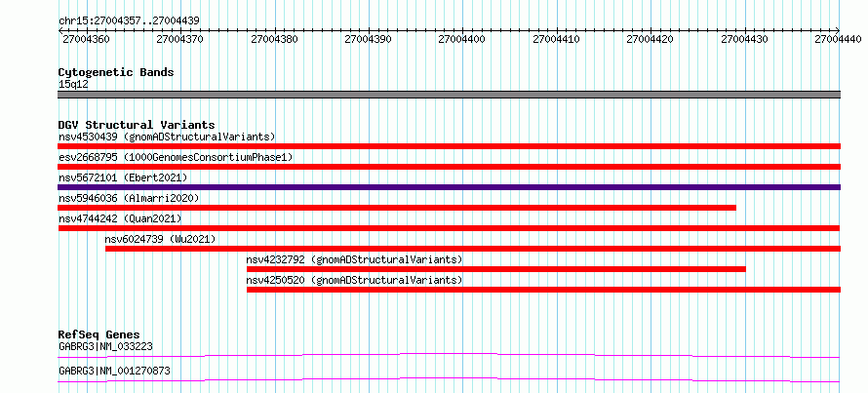Click ruler coordinate label 27004420
This screenshot has width=868, height=393.
650,39
